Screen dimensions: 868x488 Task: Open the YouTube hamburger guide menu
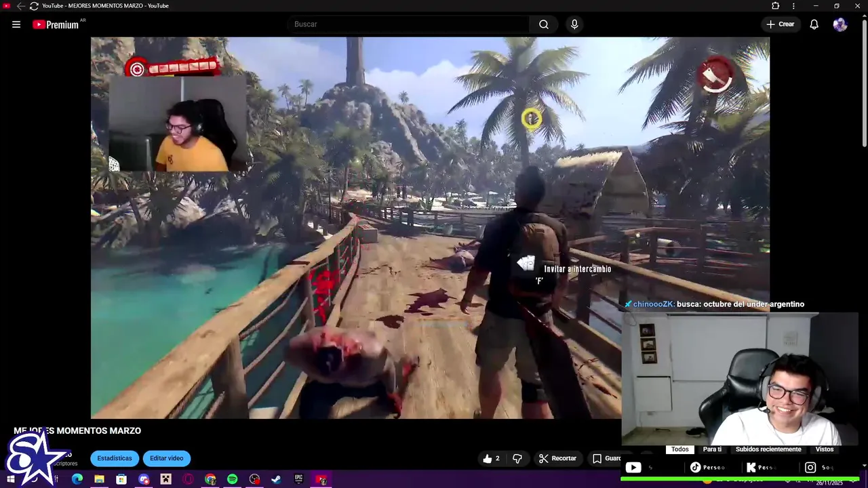coord(16,24)
